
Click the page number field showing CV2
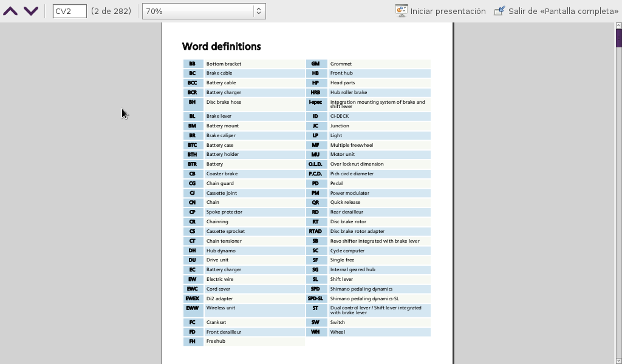coord(70,11)
